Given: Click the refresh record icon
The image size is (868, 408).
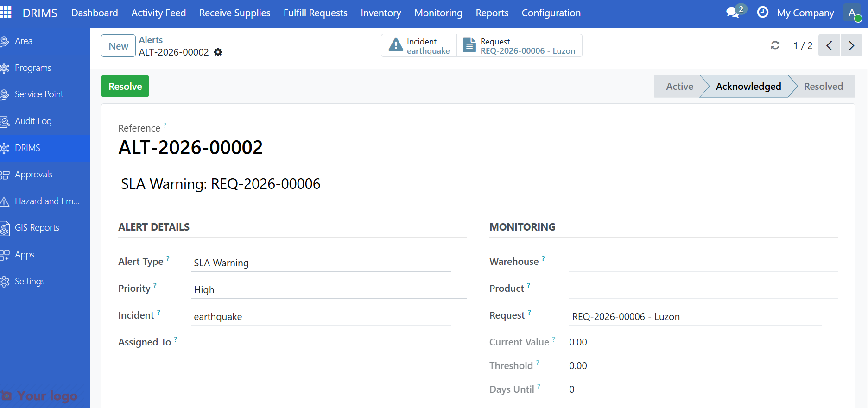Looking at the screenshot, I should pos(775,45).
